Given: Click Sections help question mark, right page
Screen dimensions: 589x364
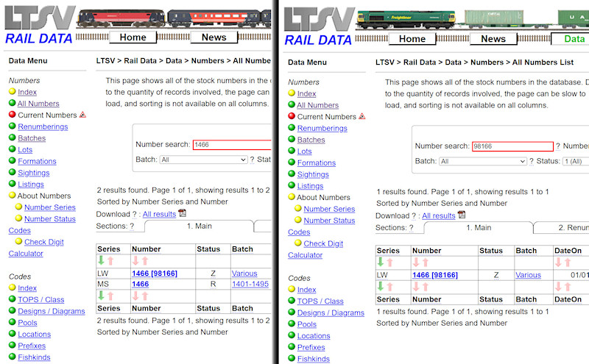Looking at the screenshot, I should coord(411,228).
